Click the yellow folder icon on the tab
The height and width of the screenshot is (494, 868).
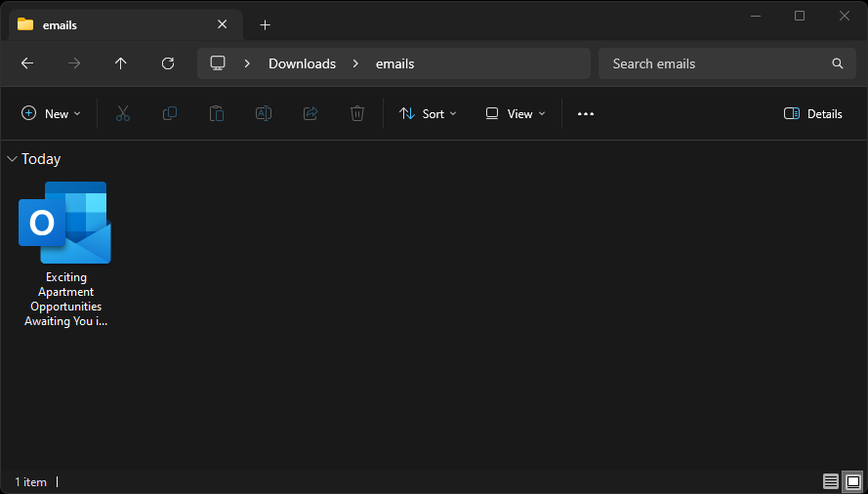click(x=25, y=24)
